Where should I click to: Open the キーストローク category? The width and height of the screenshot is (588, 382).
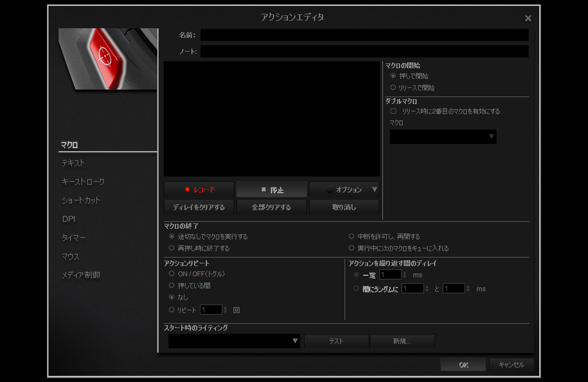[x=83, y=182]
